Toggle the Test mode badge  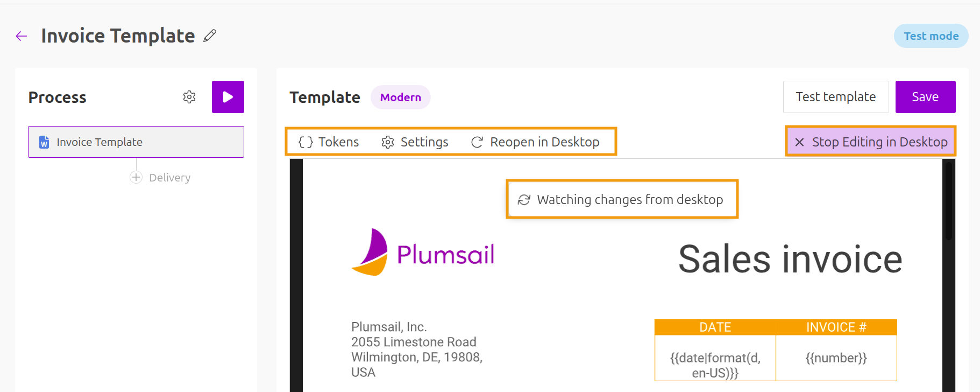coord(931,36)
